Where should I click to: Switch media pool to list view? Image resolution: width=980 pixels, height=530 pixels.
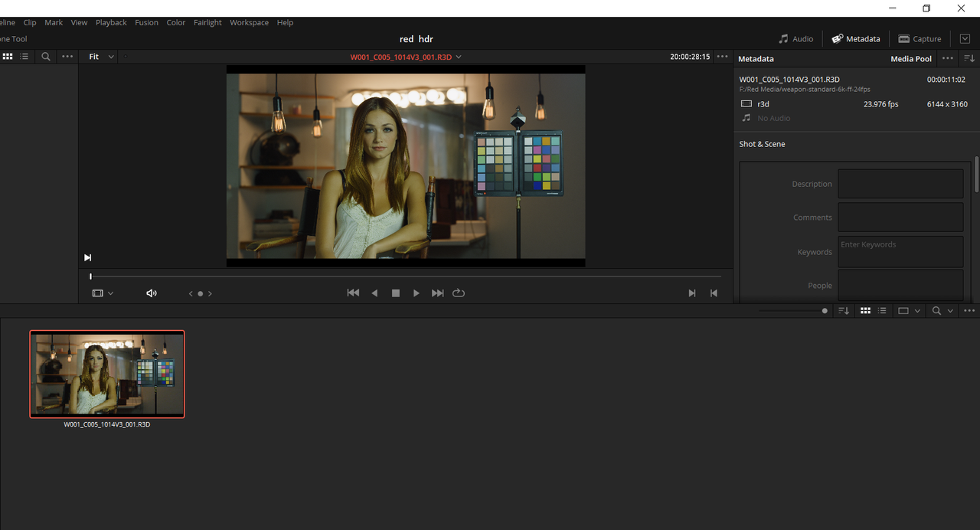tap(883, 311)
